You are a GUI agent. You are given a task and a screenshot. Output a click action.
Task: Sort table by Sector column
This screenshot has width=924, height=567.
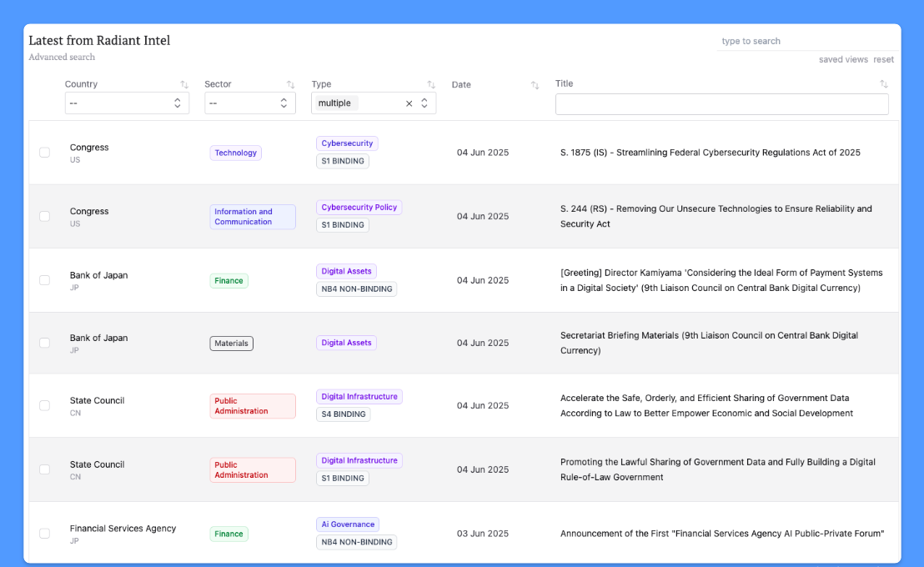[x=290, y=84]
